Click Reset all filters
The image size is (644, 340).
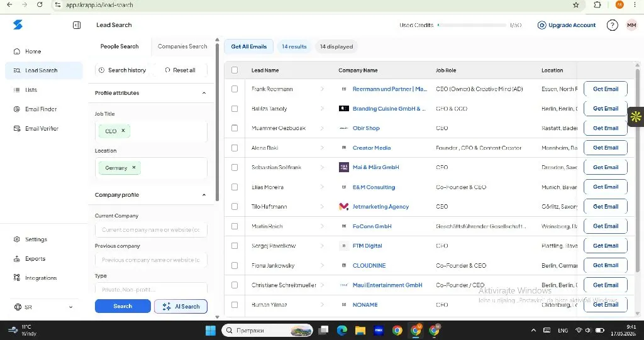coord(180,70)
